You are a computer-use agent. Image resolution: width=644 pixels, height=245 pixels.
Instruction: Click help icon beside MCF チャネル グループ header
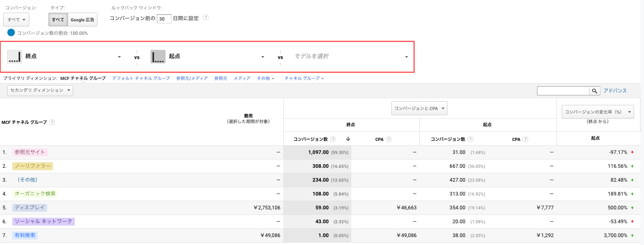52,122
